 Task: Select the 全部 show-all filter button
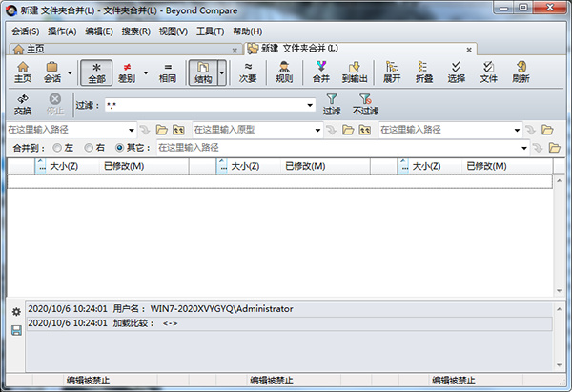coord(96,72)
